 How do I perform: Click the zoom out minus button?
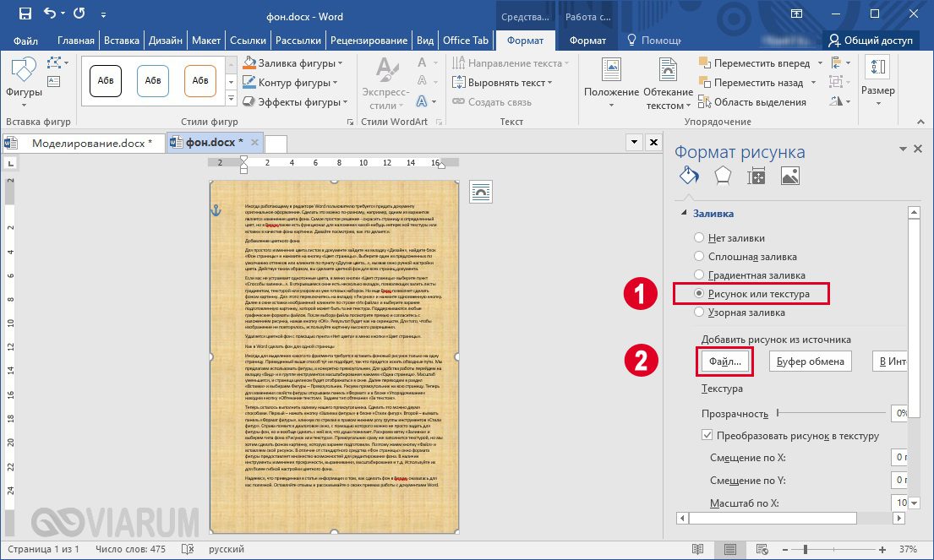point(785,550)
